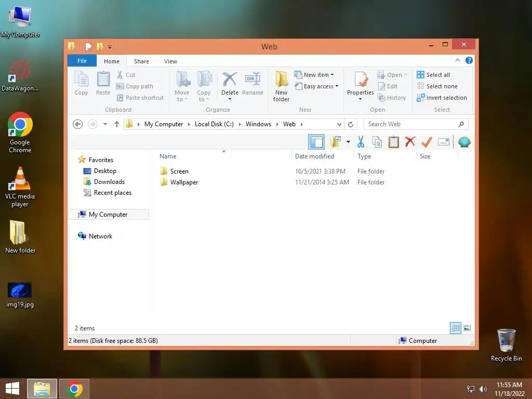532x399 pixels.
Task: Click the ribbon Copy button
Action: (81, 84)
